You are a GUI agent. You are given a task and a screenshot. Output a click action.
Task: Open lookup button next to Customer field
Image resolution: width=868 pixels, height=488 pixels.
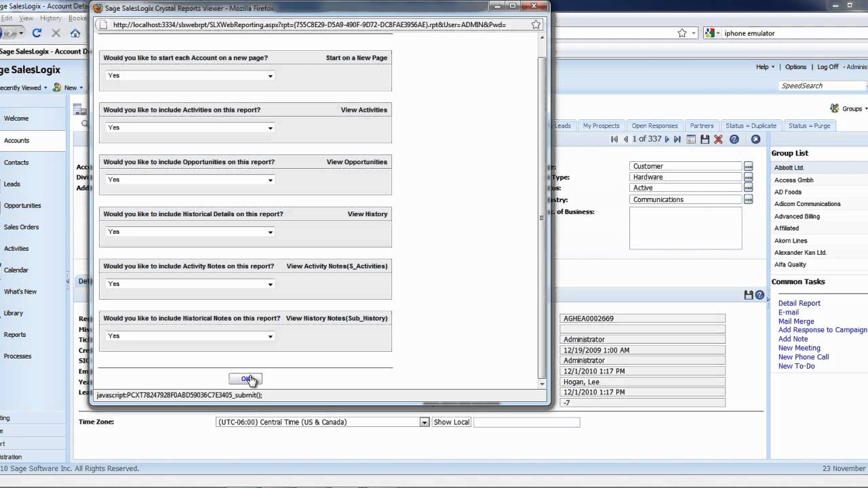click(748, 166)
